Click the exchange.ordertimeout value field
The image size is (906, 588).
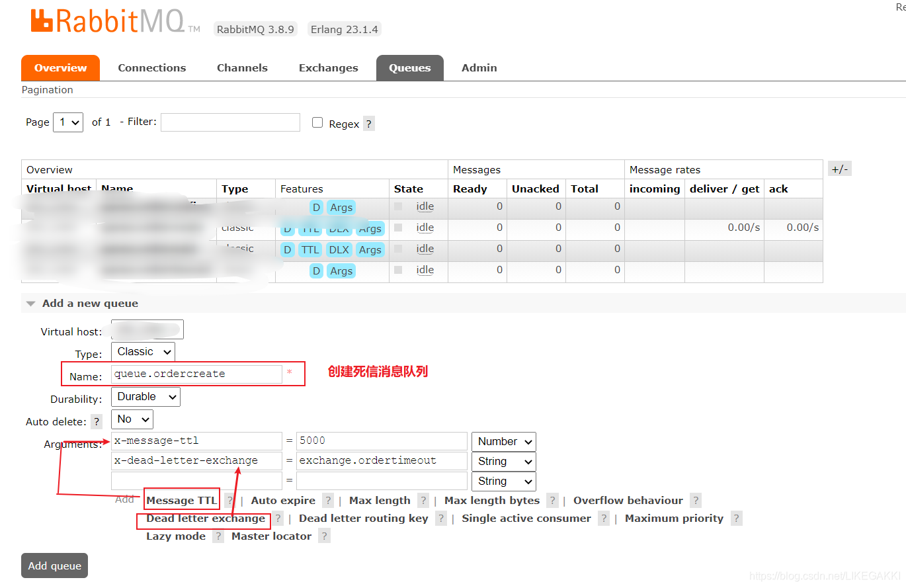(x=382, y=460)
